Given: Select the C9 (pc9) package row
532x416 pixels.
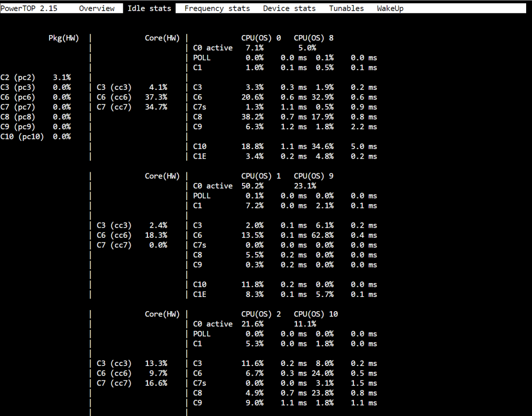Looking at the screenshot, I should point(36,127).
